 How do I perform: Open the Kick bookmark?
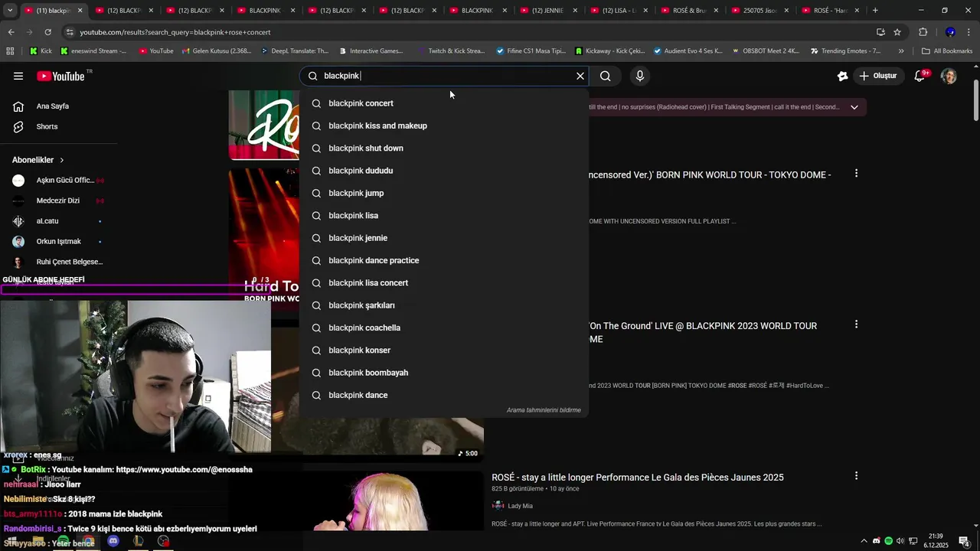(x=41, y=51)
